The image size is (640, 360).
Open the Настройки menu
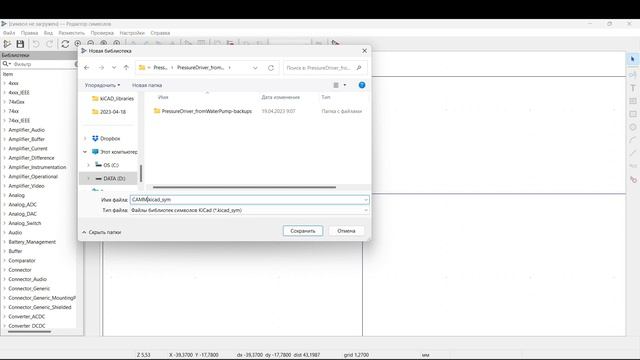132,33
